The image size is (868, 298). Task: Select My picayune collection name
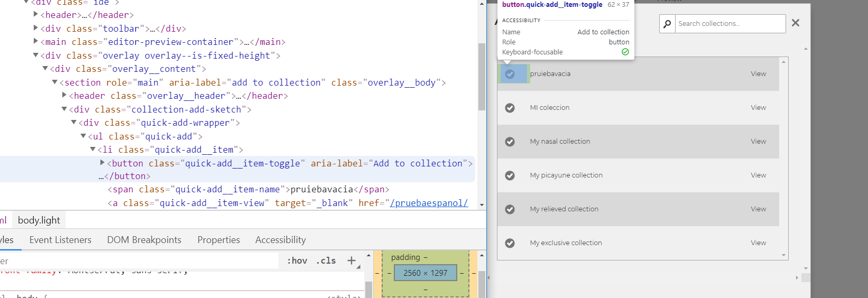click(x=566, y=175)
